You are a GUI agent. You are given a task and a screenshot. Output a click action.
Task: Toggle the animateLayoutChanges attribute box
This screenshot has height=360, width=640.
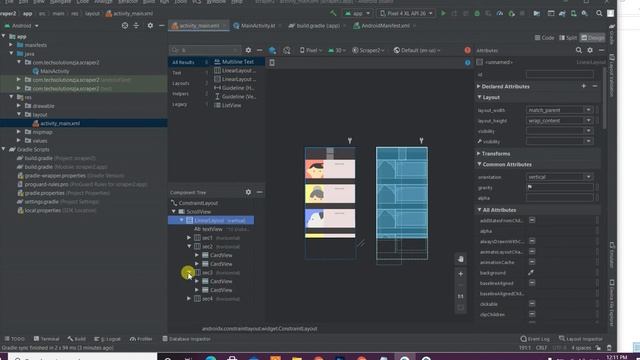[532, 252]
